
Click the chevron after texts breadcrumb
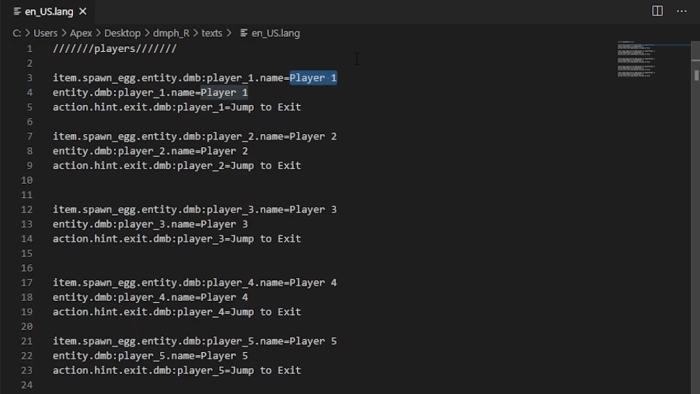pyautogui.click(x=229, y=33)
